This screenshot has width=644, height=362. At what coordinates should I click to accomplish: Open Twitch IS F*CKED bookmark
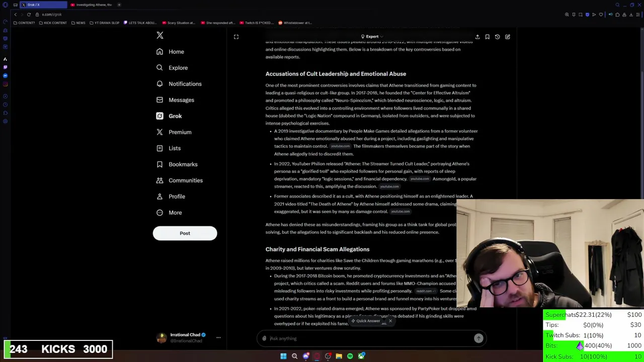(257, 23)
